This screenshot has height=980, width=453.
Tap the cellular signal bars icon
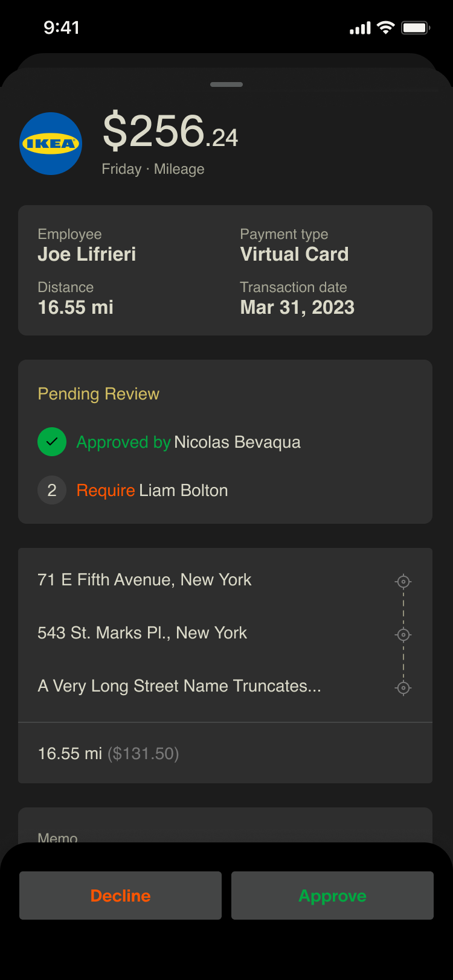click(360, 28)
